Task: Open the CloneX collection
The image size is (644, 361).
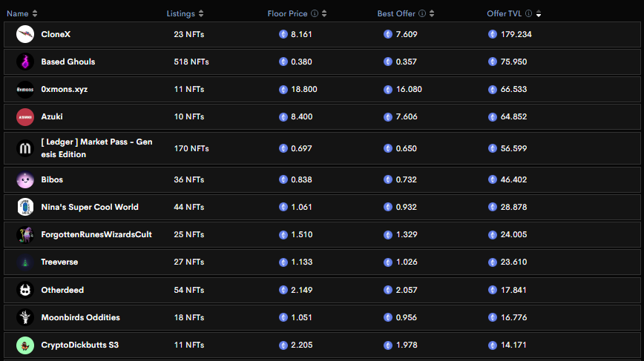Action: tap(56, 34)
